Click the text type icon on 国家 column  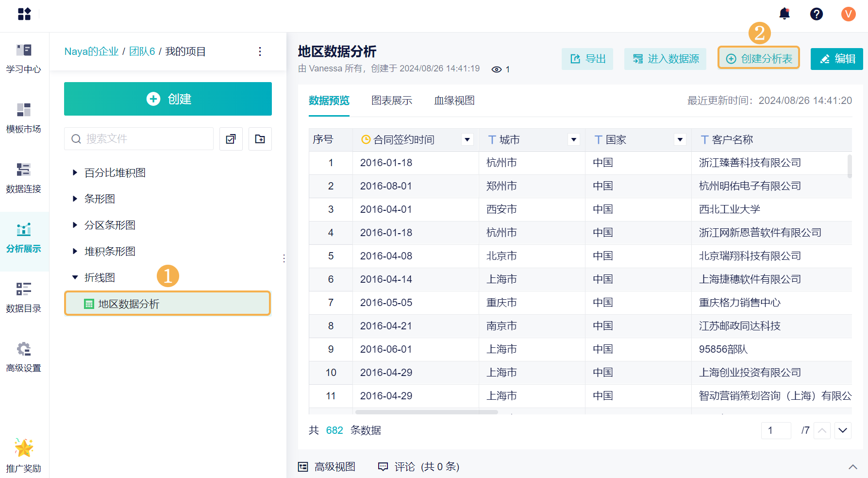coord(598,140)
